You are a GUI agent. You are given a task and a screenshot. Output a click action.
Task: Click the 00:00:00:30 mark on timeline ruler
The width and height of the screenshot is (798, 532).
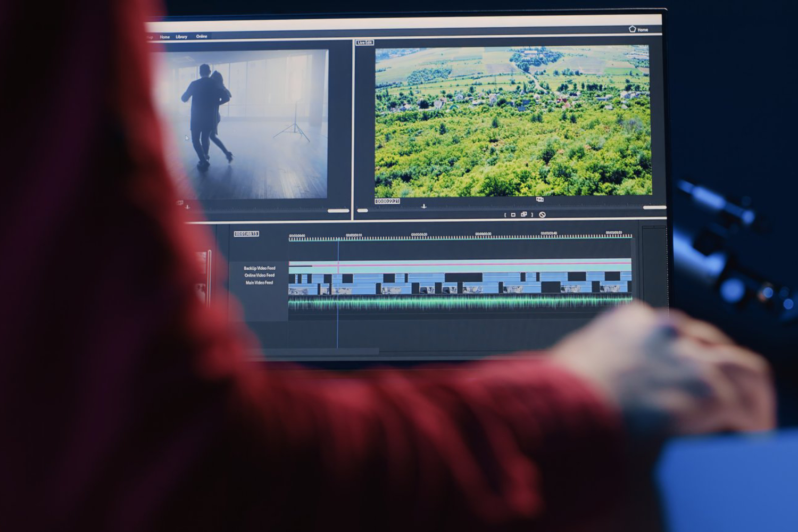483,234
